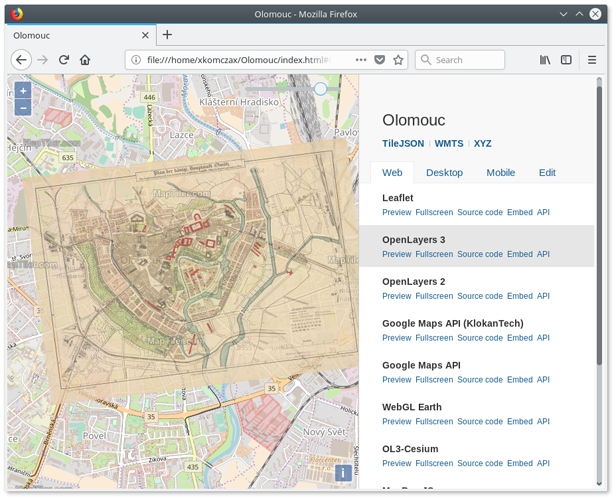Toggle the sidebars icon
Screen dimensions: 616x500
coord(566,60)
